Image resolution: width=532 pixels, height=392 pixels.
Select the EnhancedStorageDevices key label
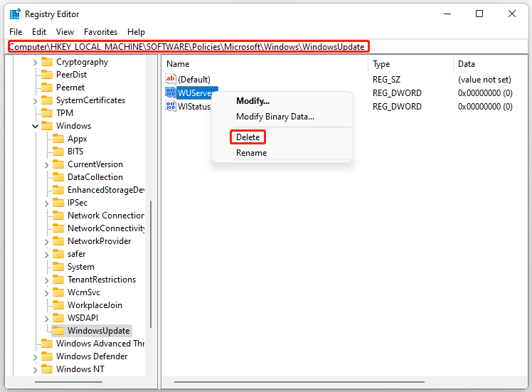(x=106, y=190)
